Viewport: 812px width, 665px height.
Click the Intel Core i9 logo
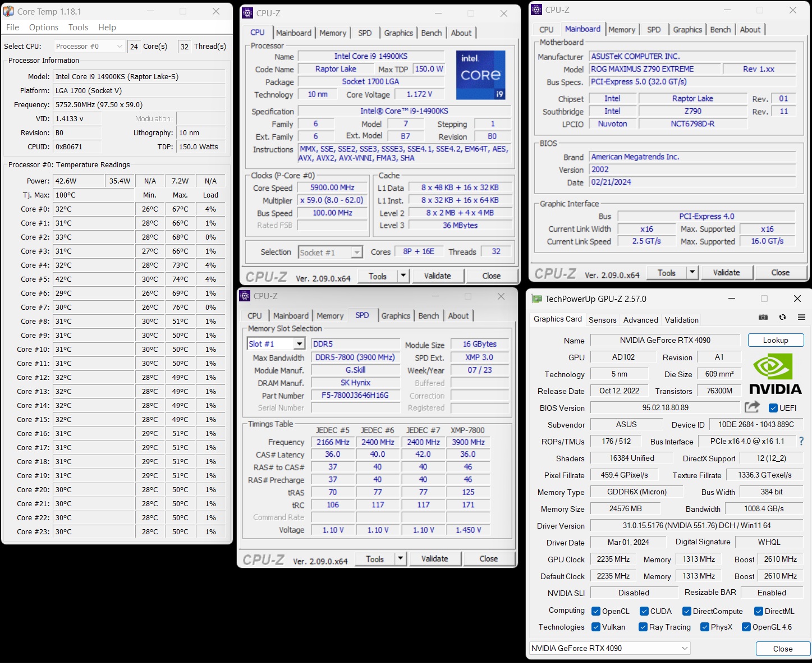pyautogui.click(x=481, y=75)
